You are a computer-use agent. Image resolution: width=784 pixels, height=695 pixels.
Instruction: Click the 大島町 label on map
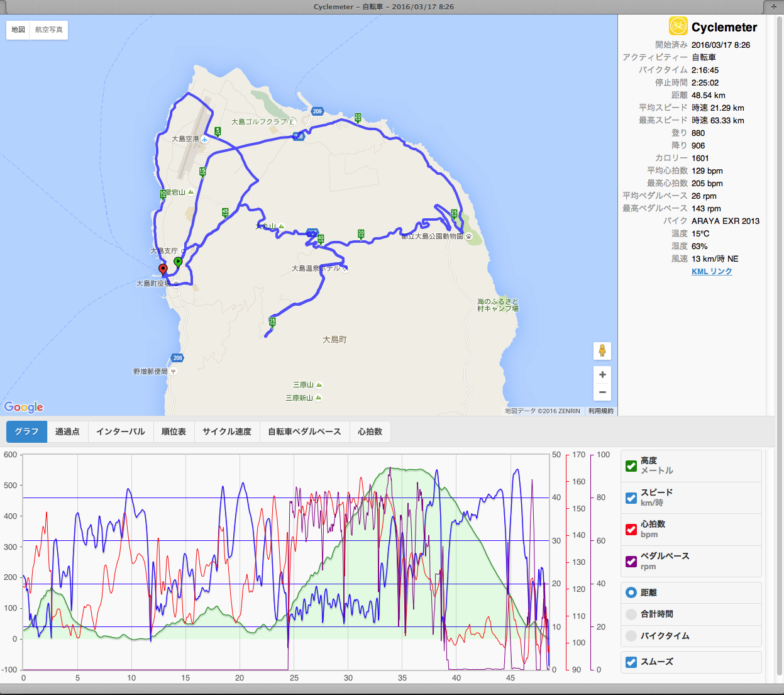click(x=334, y=340)
